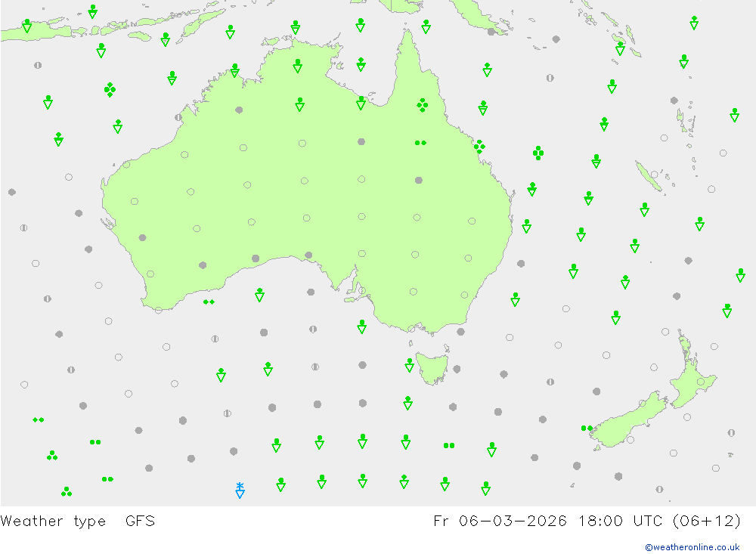Click 'Weather type GFS' caption text
Image resolution: width=756 pixels, height=554 pixels.
click(x=78, y=522)
